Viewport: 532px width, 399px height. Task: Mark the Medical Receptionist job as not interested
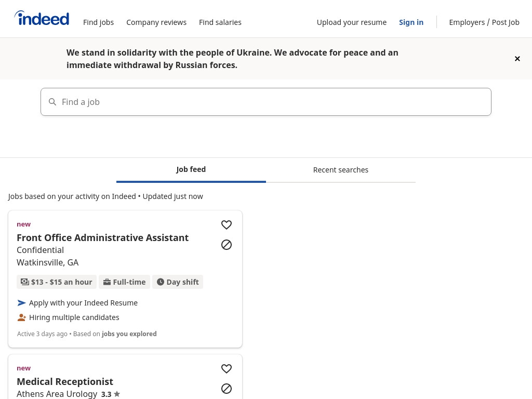tap(227, 389)
